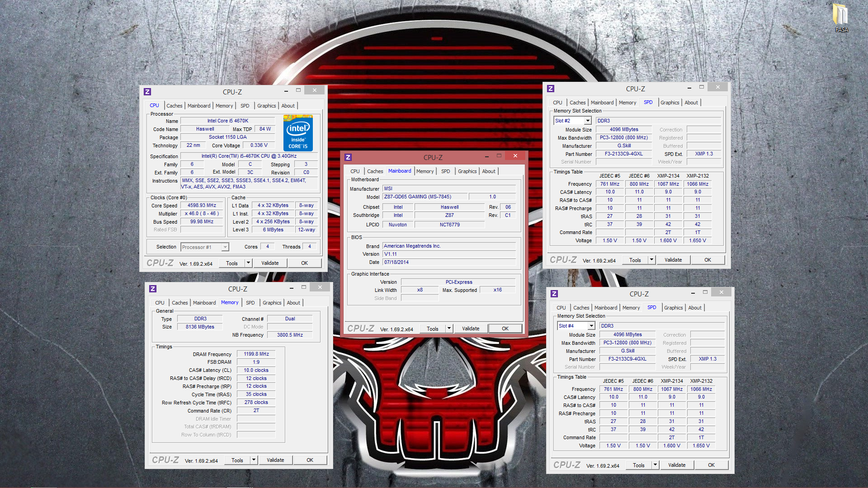Click XMP 1.3 SPD Ext. in Slot #2 window
This screenshot has width=868, height=488.
tap(704, 154)
